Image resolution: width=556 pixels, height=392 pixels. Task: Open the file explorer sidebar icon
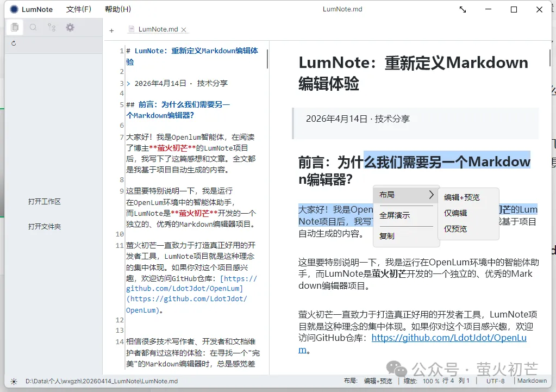click(15, 27)
